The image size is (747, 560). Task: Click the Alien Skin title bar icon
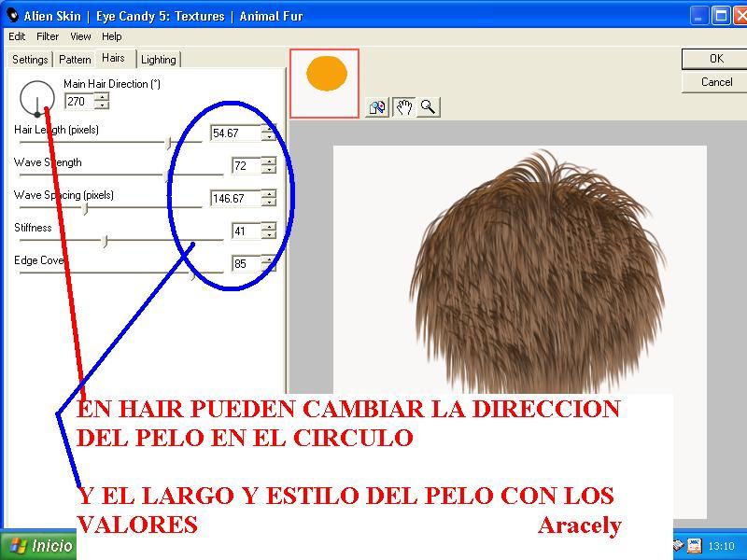click(x=12, y=15)
